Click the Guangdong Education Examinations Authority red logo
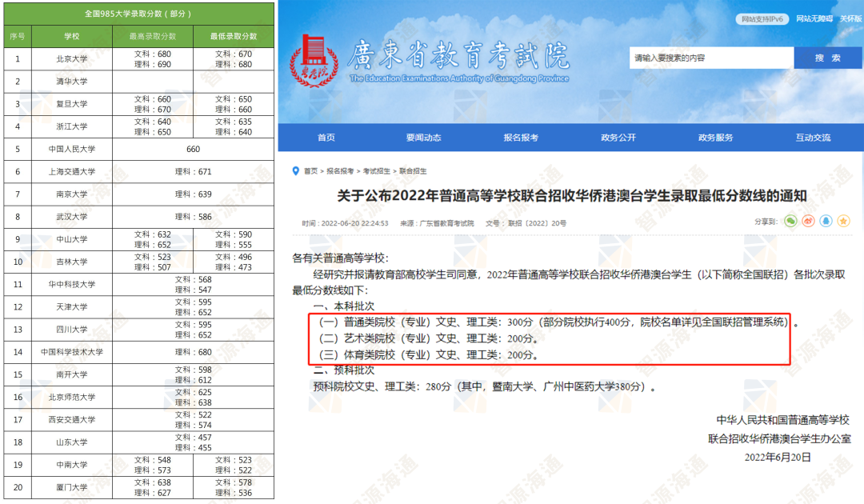Viewport: 864px width, 504px height. pyautogui.click(x=314, y=61)
